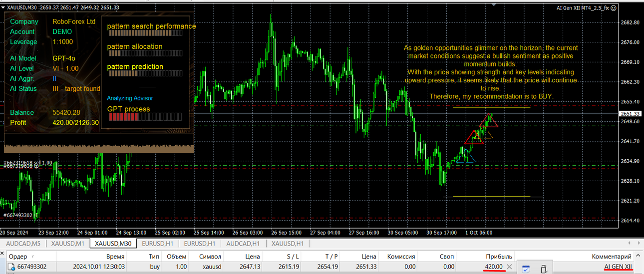
Task: Click the #667319618 sell 1.00 order label
Action: tap(27, 163)
